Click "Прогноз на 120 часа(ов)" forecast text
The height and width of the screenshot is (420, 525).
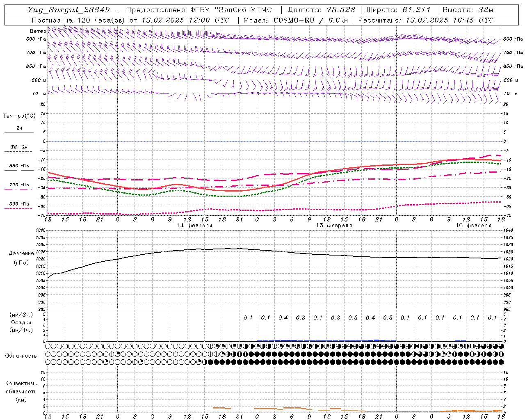(79, 20)
